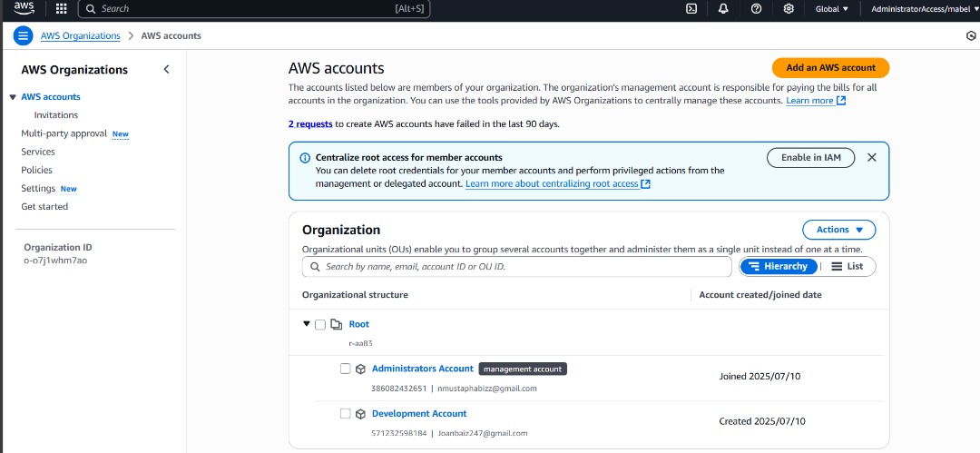Screen dimensions: 980x453
Task: Click the Organizational structure column header
Action: 355,294
